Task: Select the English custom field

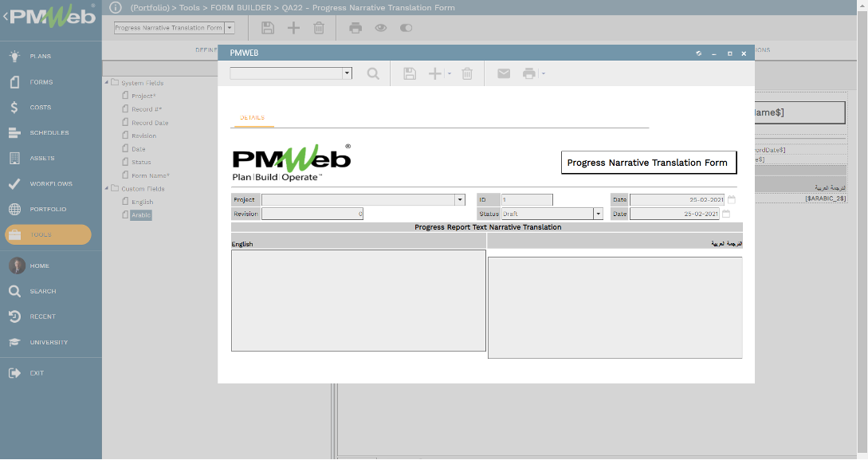Action: (x=142, y=202)
